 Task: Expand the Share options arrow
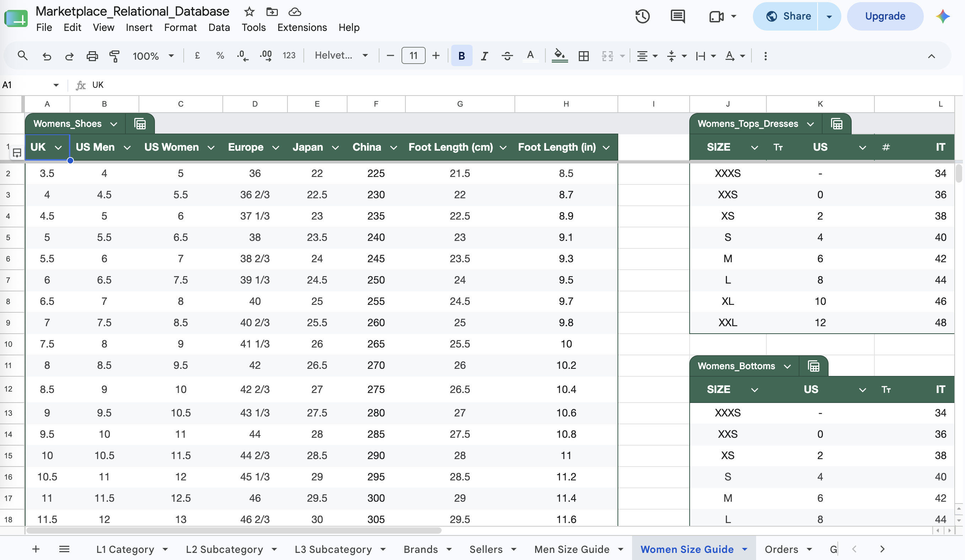(x=829, y=16)
